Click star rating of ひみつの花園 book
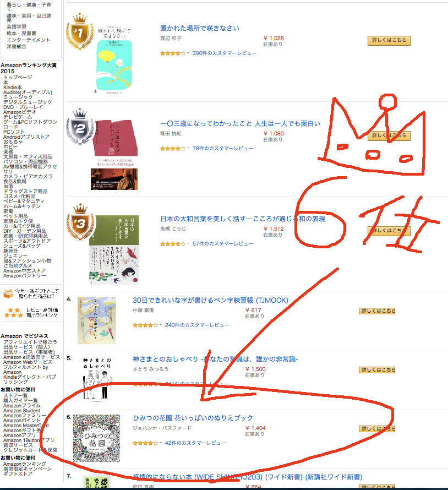The width and height of the screenshot is (448, 490). 145,443
